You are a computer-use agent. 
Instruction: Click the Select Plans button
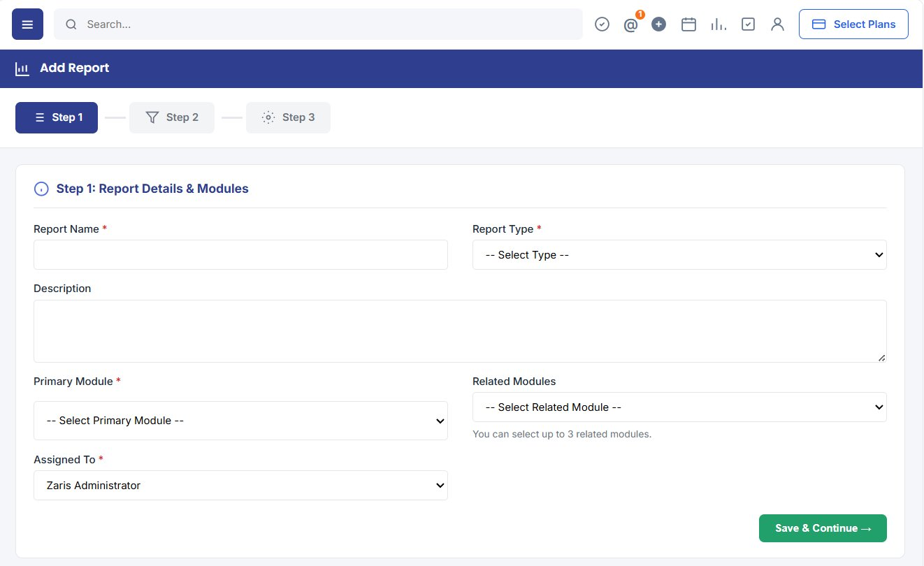(853, 24)
